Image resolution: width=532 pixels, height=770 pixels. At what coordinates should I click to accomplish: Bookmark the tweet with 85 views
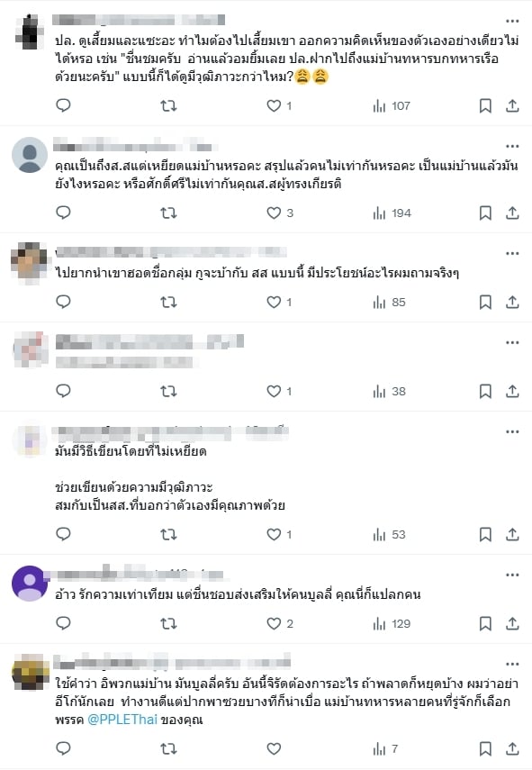click(485, 302)
